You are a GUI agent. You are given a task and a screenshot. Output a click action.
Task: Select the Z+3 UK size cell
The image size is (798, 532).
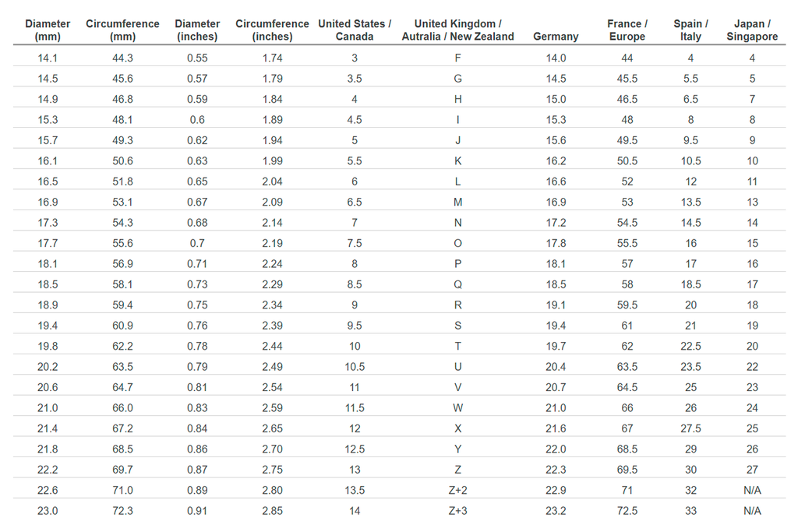tap(457, 511)
